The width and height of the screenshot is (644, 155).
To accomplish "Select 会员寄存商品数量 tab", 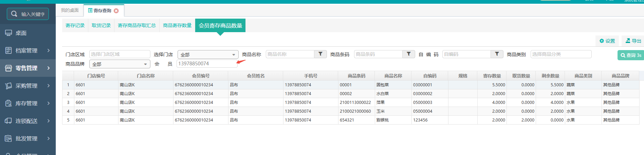I will [220, 25].
